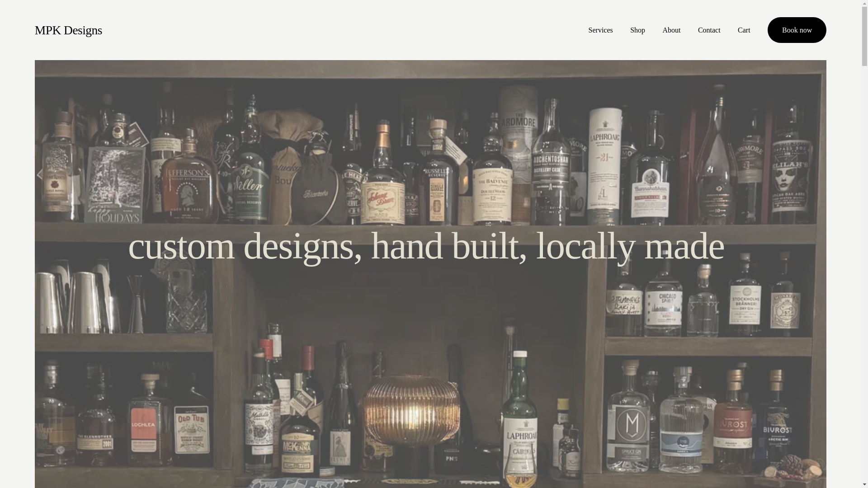The image size is (868, 488).
Task: Open the MPK Designs home link
Action: tap(68, 30)
